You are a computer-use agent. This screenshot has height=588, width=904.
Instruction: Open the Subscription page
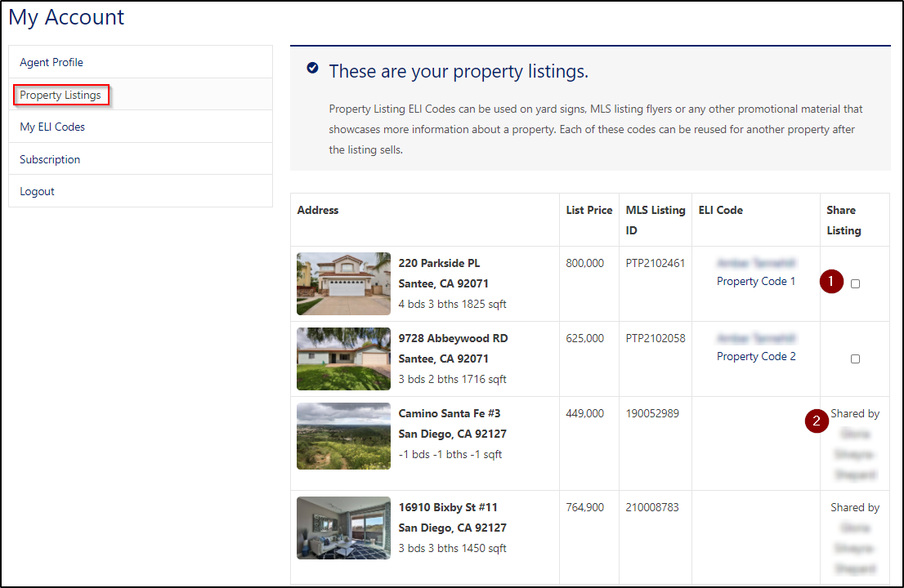(x=50, y=159)
